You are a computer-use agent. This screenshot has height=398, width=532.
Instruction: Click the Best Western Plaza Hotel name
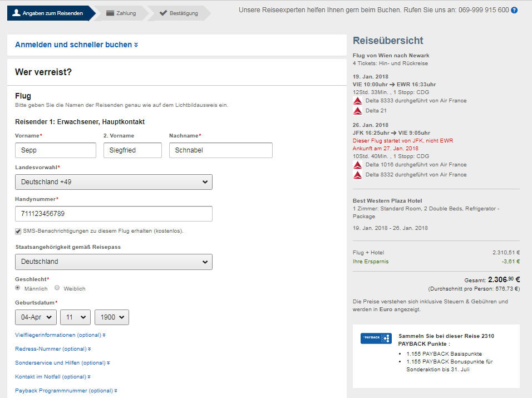[x=387, y=200]
